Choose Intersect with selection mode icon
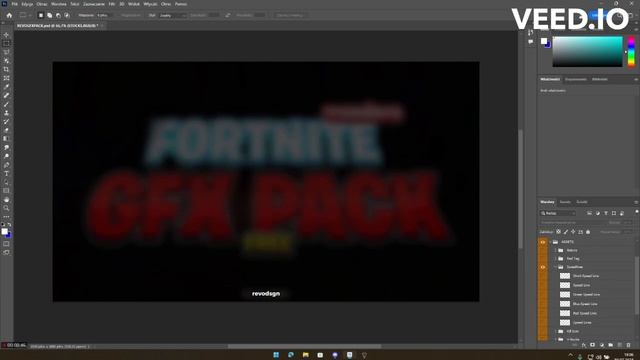This screenshot has height=360, width=640. coord(67,15)
